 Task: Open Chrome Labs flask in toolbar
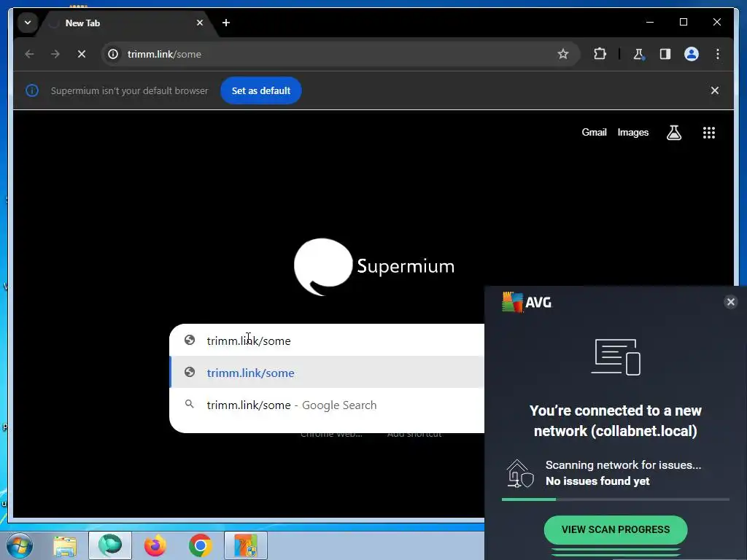[638, 54]
